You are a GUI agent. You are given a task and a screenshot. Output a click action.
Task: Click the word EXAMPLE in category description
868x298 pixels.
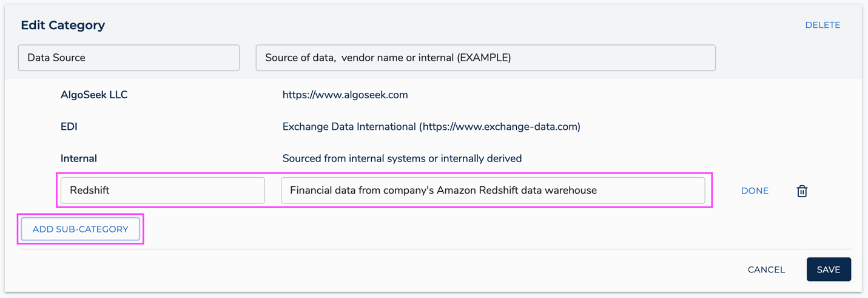click(483, 58)
